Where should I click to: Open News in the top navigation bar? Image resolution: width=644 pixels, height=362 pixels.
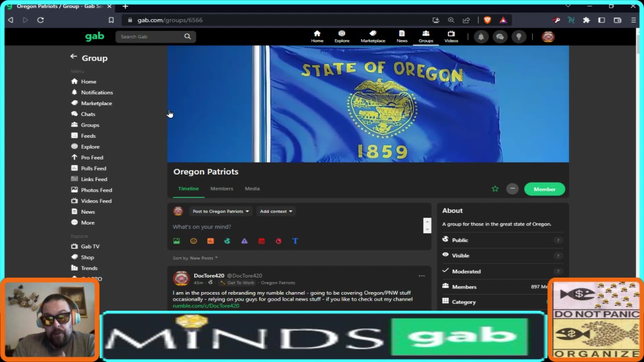[401, 37]
